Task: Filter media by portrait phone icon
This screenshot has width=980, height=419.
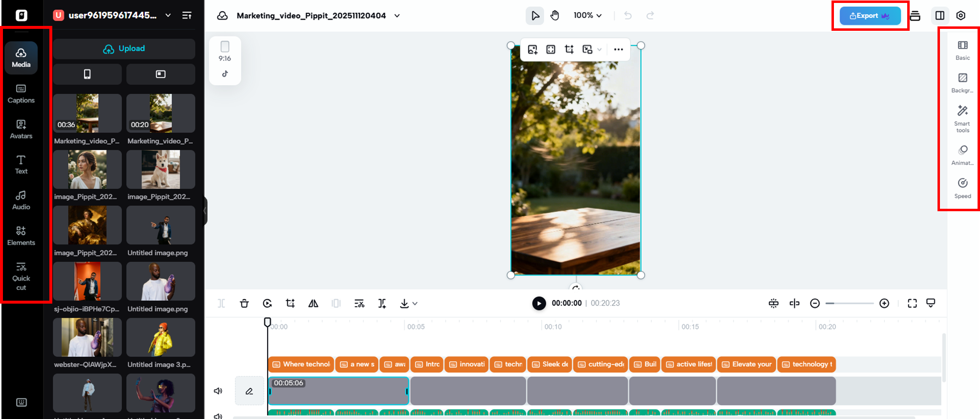Action: 87,74
